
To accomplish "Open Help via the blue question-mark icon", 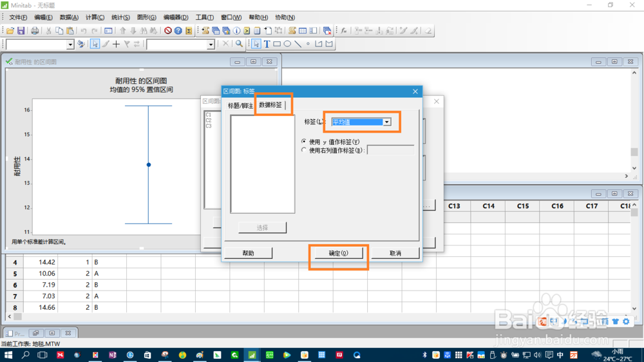I will pos(178,31).
